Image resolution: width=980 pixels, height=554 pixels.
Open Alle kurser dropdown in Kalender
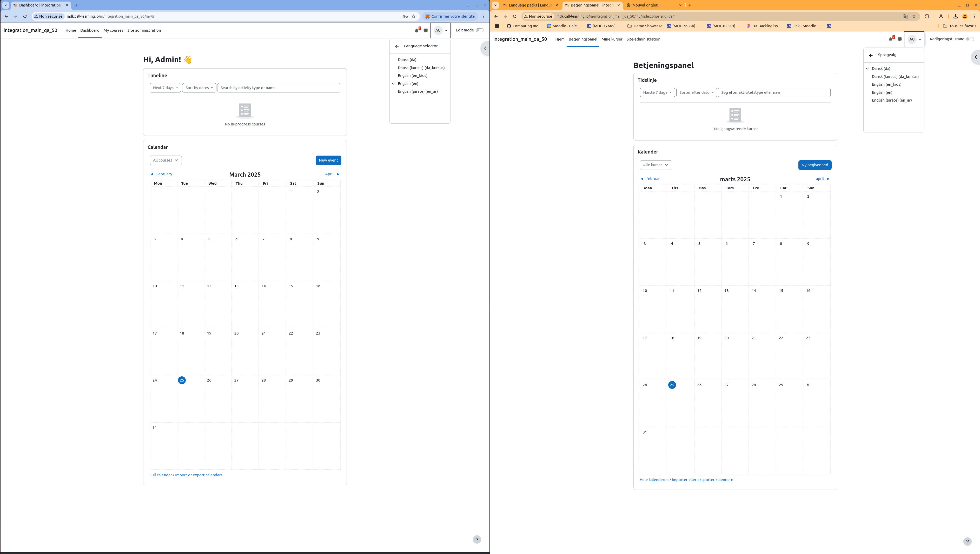point(656,165)
